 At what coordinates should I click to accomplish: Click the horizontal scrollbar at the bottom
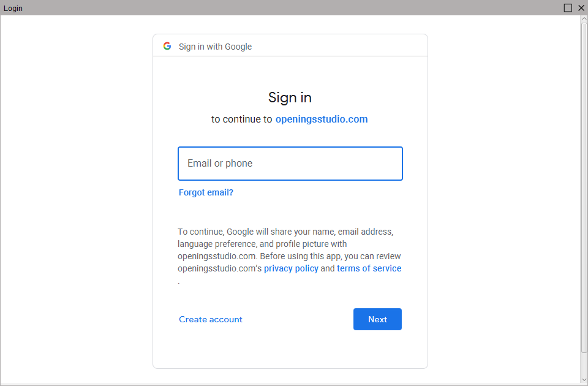tap(288, 382)
